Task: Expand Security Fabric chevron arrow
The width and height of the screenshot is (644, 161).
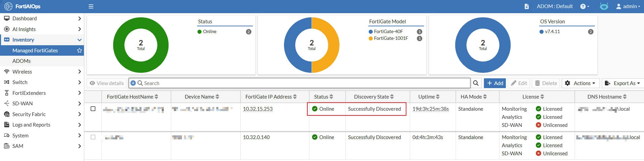Action: click(80, 114)
